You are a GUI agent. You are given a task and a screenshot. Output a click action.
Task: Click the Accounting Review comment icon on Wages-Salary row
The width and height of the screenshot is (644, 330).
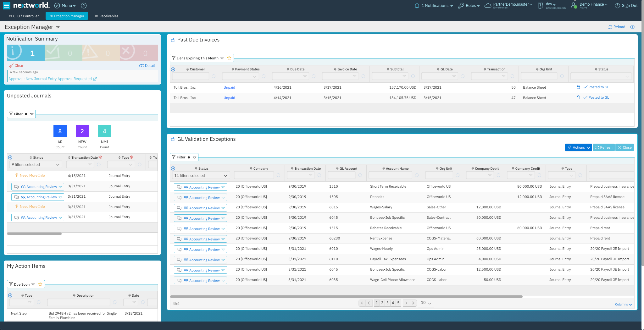[x=179, y=208]
